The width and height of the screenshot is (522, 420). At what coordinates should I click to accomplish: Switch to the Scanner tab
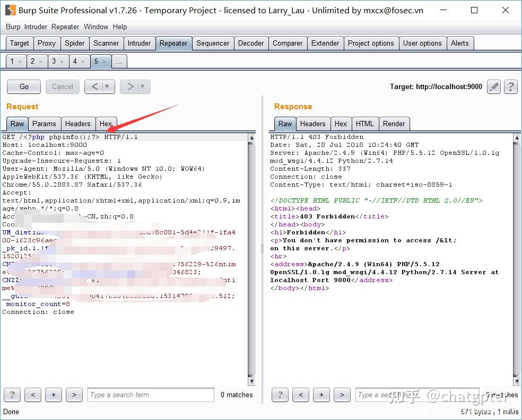pyautogui.click(x=106, y=43)
